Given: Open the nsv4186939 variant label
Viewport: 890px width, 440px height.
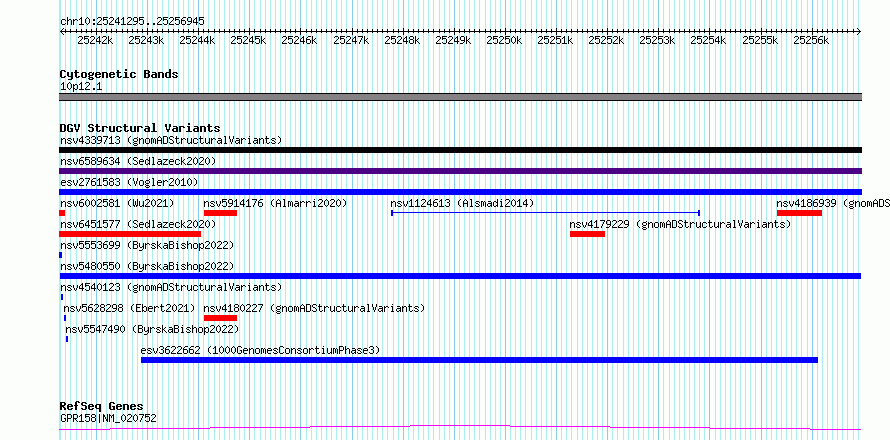Looking at the screenshot, I should coord(833,203).
